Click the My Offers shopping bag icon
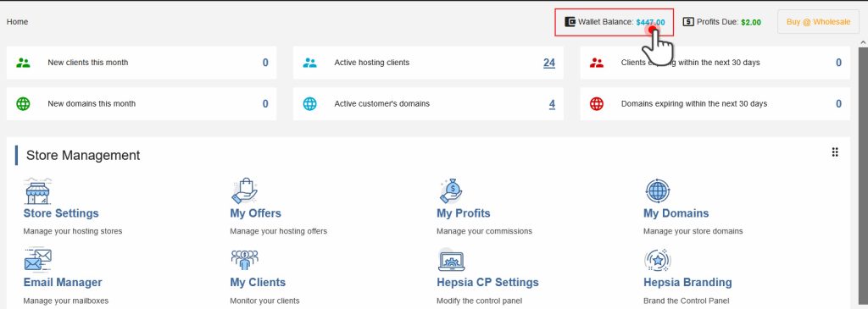Viewport: 868px width, 309px height. 244,191
